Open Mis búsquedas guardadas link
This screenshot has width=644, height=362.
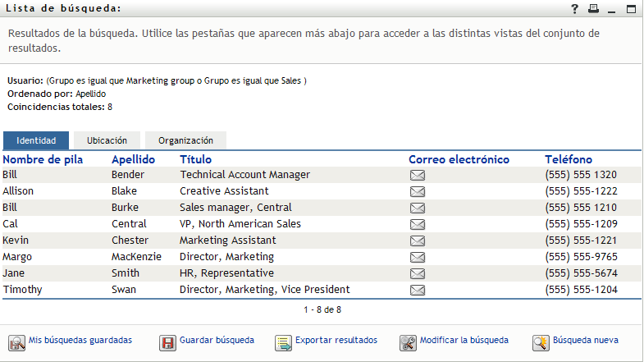click(x=80, y=340)
